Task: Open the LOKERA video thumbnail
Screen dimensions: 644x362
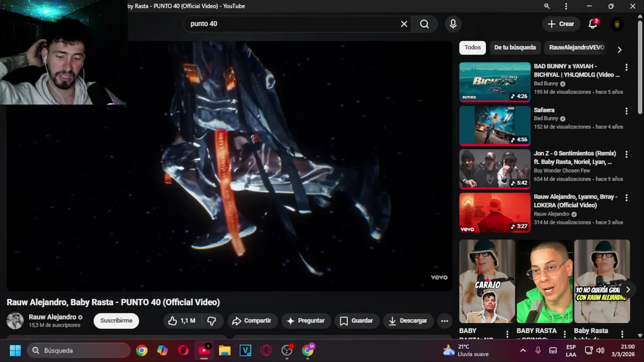Action: (495, 213)
